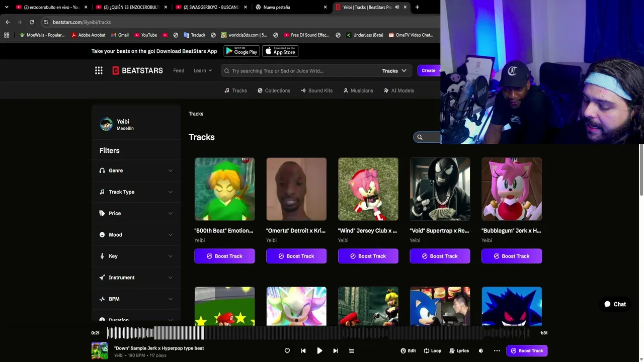
Task: Skip to next track in player
Action: (336, 351)
